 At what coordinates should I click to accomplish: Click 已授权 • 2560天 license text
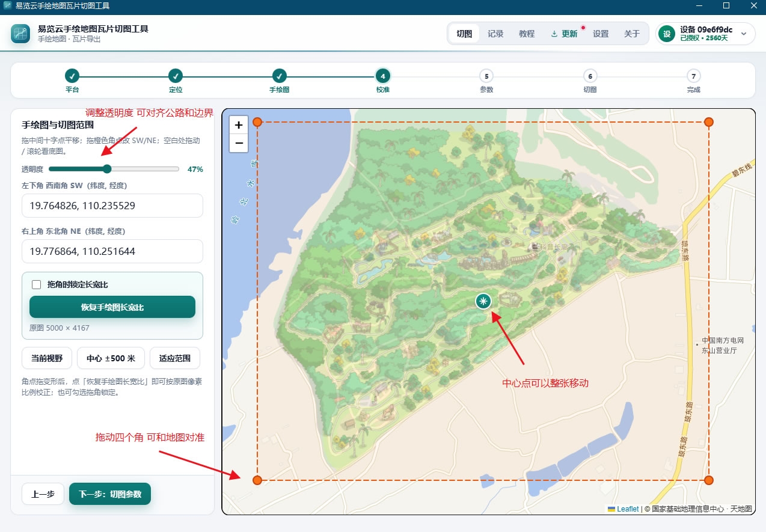704,38
